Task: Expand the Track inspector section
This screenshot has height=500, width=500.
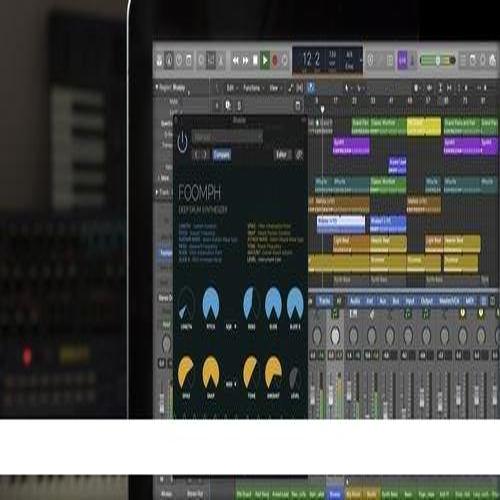Action: click(x=157, y=192)
